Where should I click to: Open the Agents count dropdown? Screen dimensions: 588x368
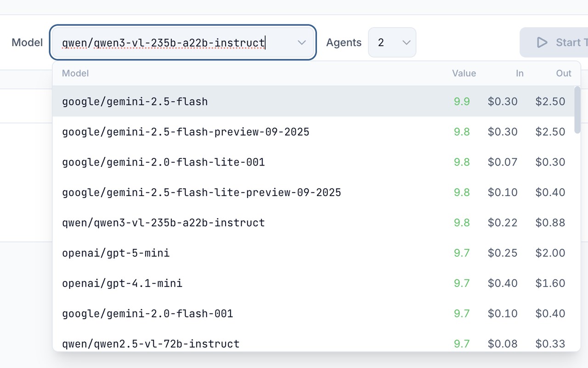[392, 42]
